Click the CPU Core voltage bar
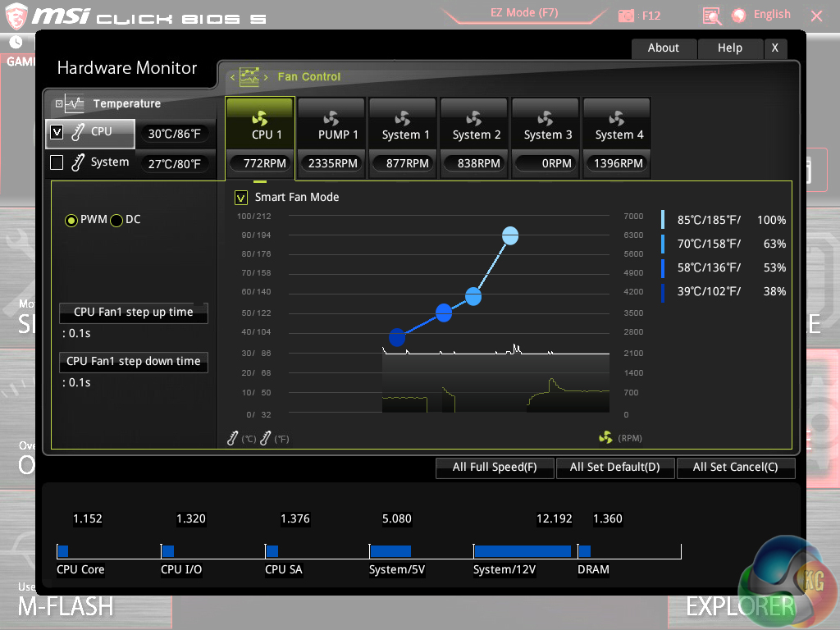840x630 pixels. 63,551
